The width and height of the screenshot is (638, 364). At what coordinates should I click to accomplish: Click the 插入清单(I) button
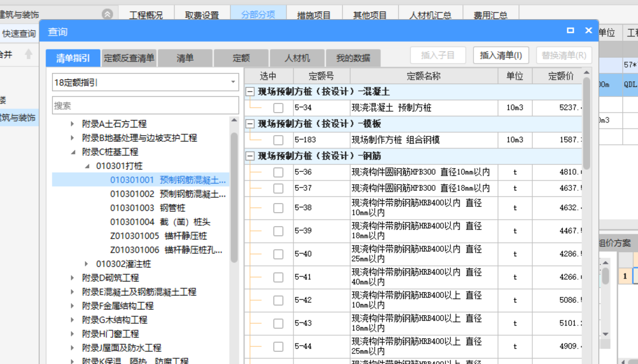click(501, 56)
